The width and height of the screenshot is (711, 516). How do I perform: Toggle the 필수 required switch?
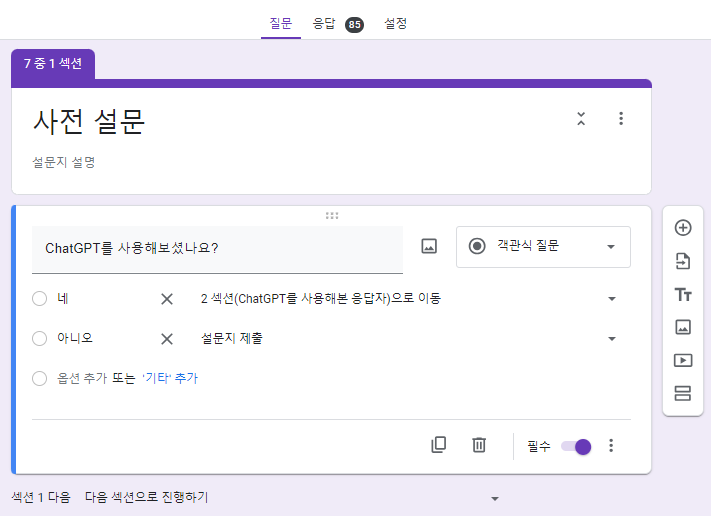[x=576, y=447]
